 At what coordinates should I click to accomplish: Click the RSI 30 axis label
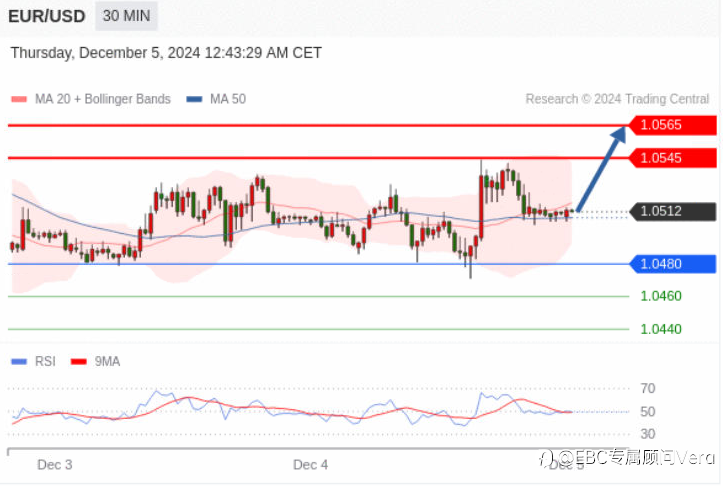click(648, 434)
